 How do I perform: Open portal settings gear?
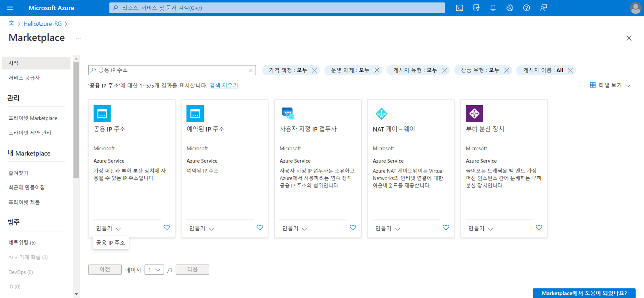[510, 8]
